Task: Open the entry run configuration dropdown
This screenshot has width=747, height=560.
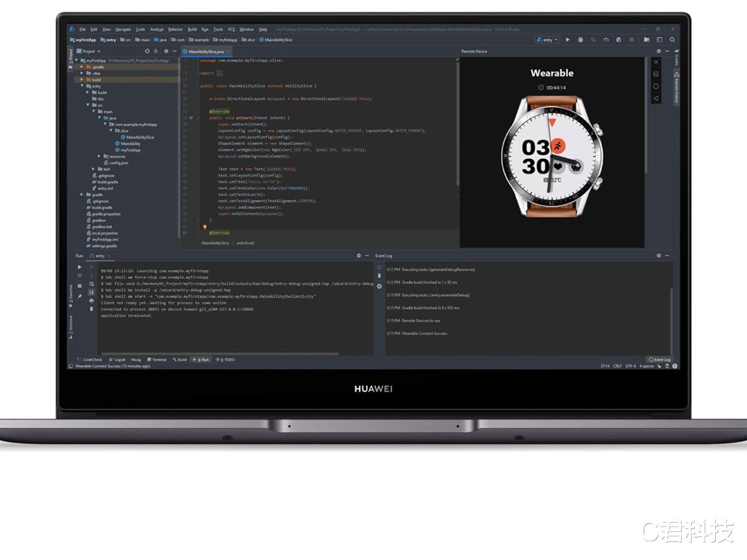Action: tap(547, 40)
